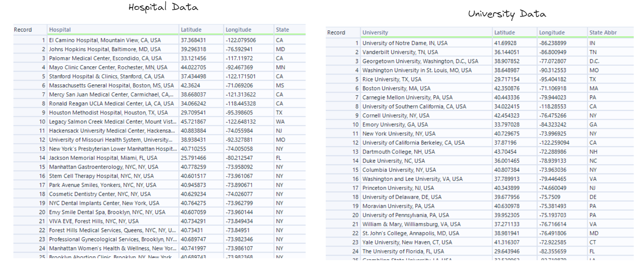
Task: Click the Yale University, New Haven cell
Action: coord(407,242)
